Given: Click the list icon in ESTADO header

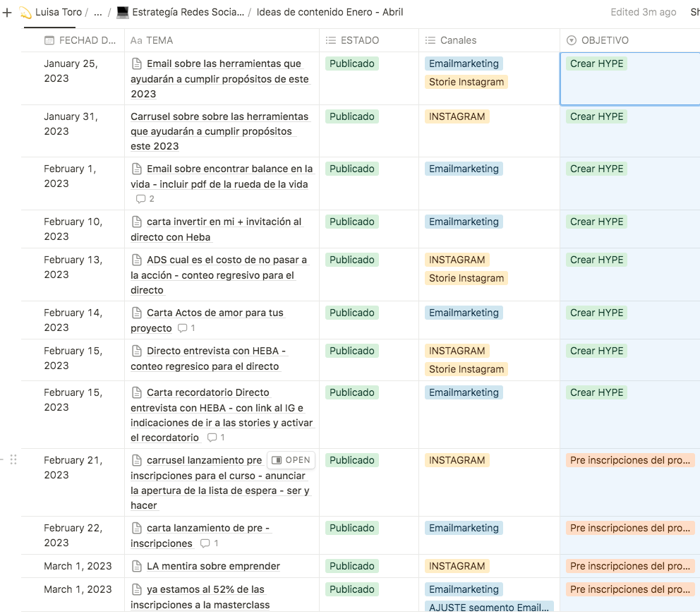Looking at the screenshot, I should 331,41.
